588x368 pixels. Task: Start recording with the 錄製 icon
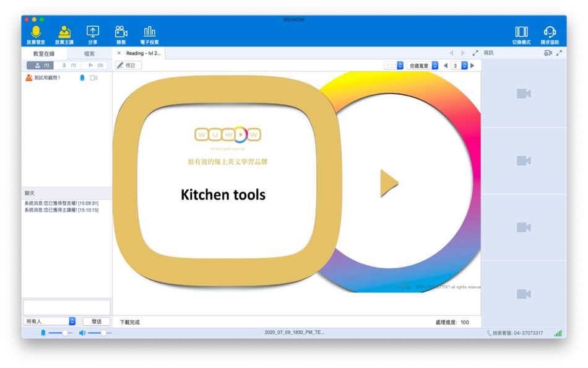(x=121, y=32)
